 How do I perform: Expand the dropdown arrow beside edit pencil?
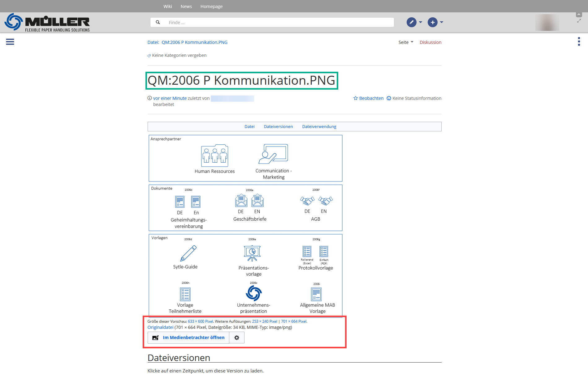coord(421,22)
